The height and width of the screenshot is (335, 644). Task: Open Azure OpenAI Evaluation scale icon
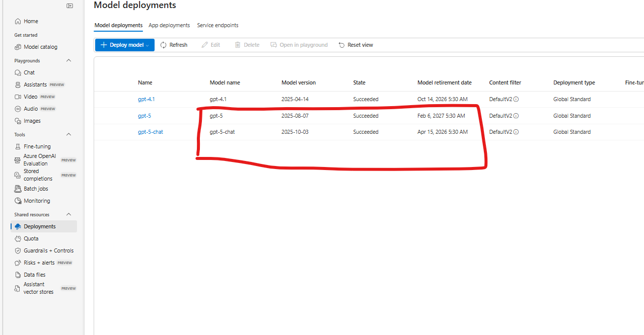click(18, 160)
